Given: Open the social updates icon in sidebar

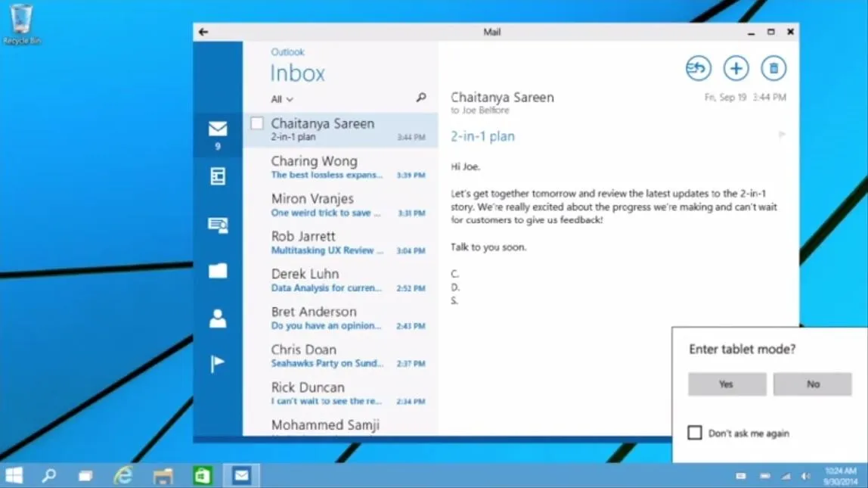Looking at the screenshot, I should (218, 225).
